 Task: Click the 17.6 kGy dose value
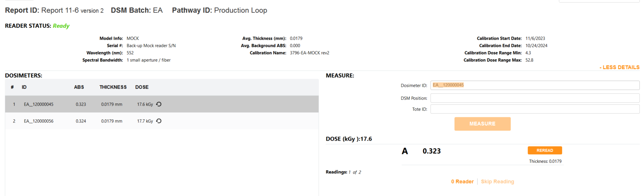[x=145, y=105]
